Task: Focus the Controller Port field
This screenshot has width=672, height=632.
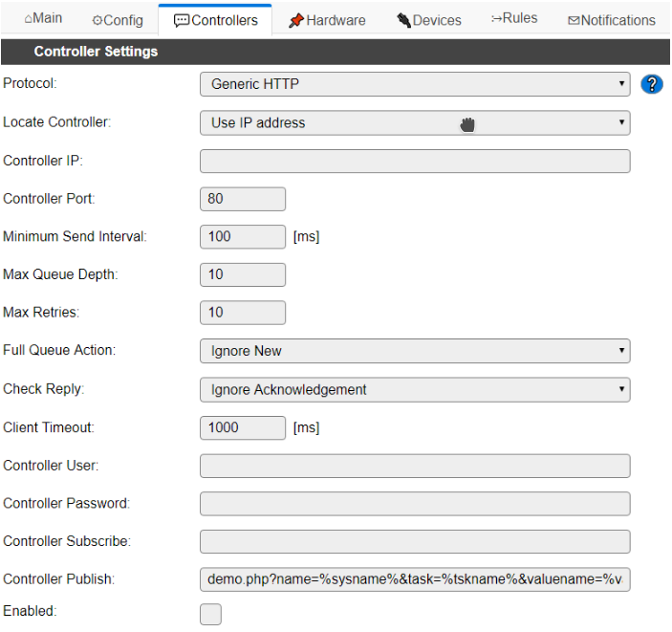Action: point(243,199)
